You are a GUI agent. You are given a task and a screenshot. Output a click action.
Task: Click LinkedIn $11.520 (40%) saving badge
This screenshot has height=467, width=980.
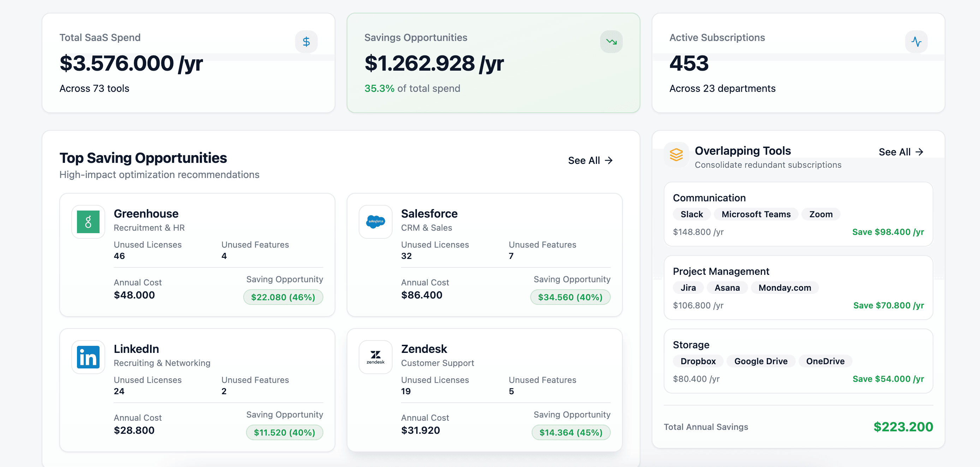tap(284, 432)
